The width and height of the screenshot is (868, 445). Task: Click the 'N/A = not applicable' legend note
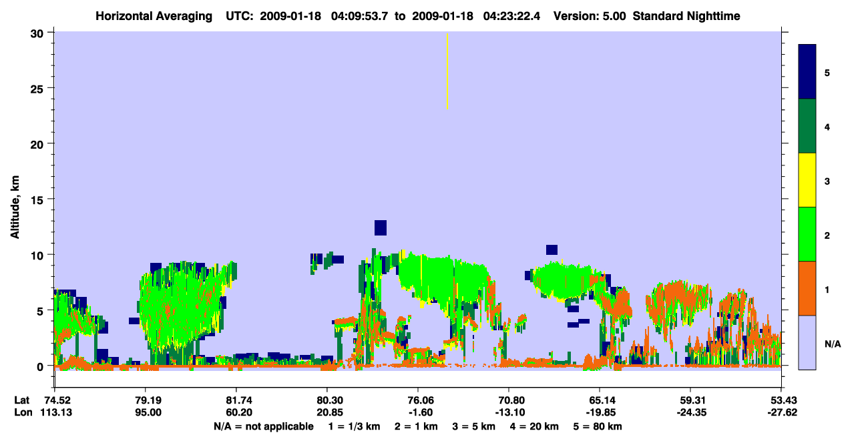coord(263,426)
